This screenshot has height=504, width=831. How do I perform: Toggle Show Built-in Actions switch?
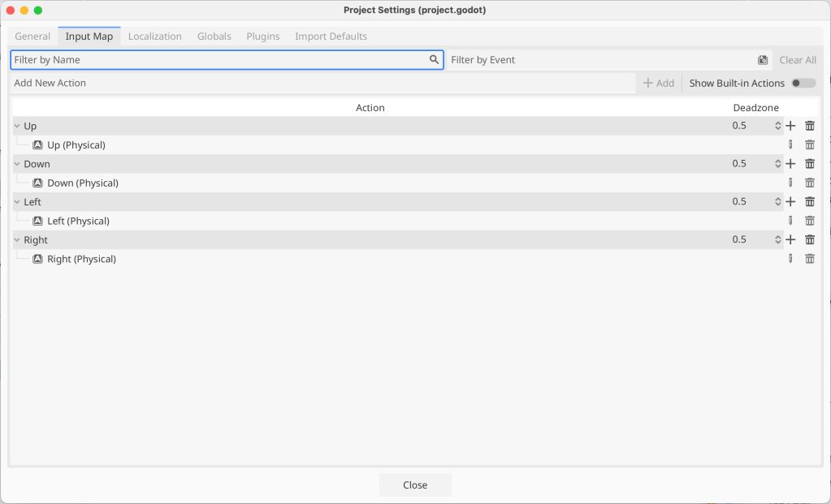click(x=803, y=83)
